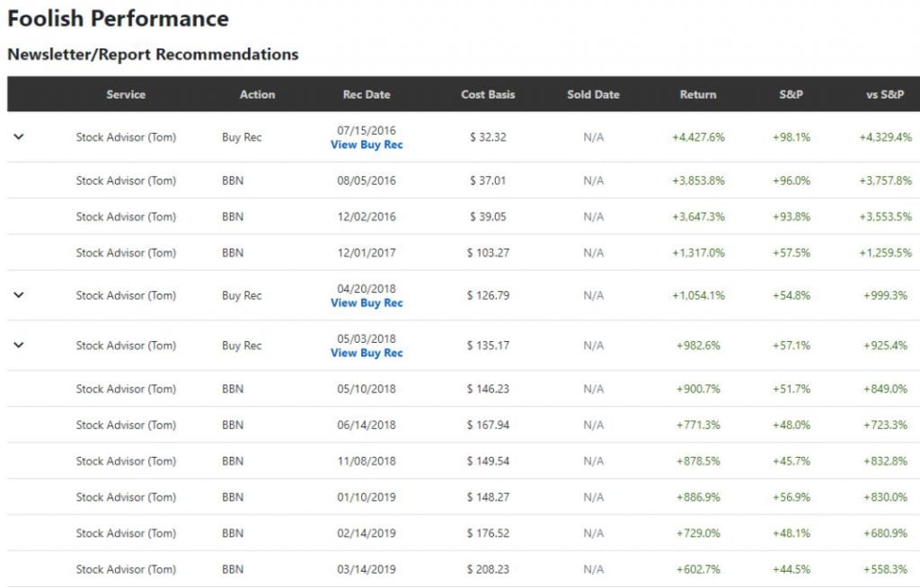Sort by the Rec Date column header
The height and width of the screenshot is (588, 920).
[x=367, y=94]
